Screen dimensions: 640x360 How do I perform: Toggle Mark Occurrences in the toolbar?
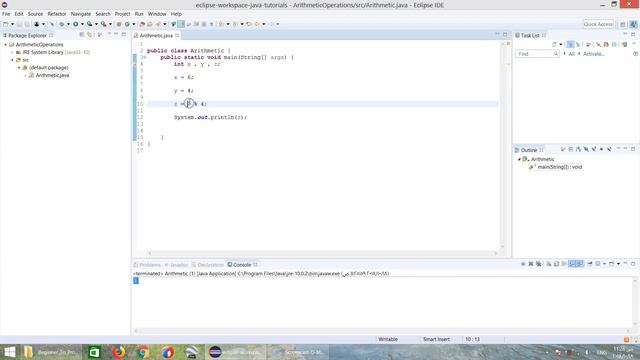(x=180, y=24)
